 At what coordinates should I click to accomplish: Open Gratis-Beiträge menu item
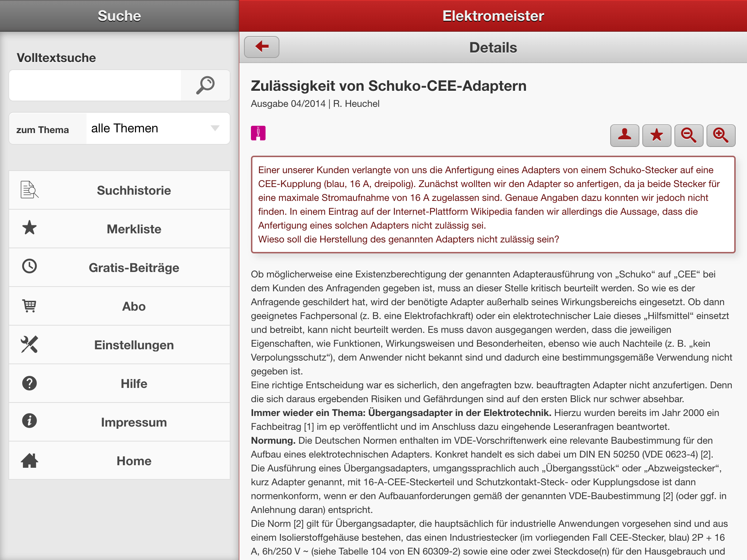120,268
